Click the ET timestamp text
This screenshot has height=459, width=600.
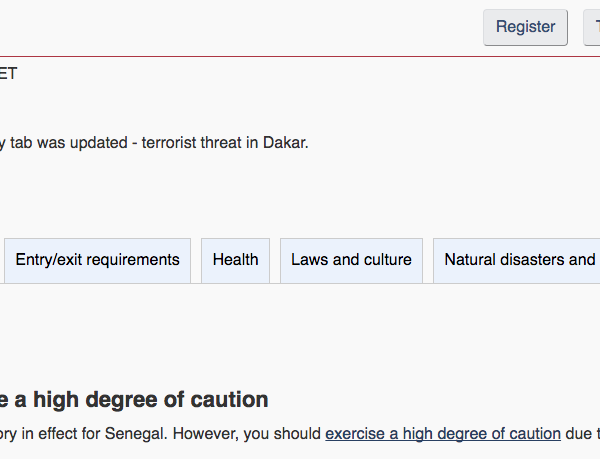[8, 73]
